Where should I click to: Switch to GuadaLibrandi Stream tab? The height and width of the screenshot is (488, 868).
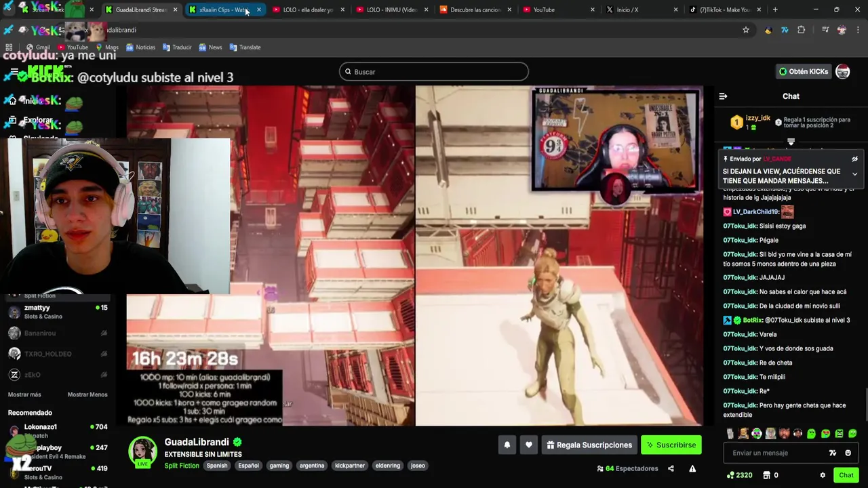[x=141, y=9]
